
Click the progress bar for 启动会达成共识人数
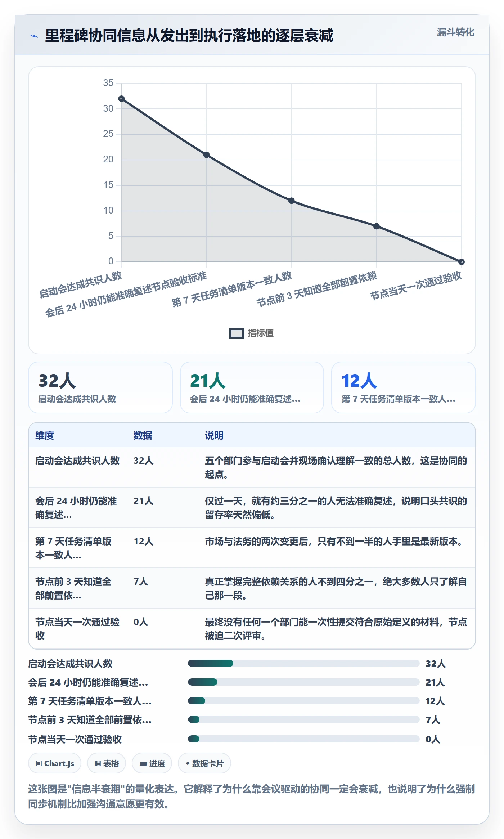pos(304,663)
